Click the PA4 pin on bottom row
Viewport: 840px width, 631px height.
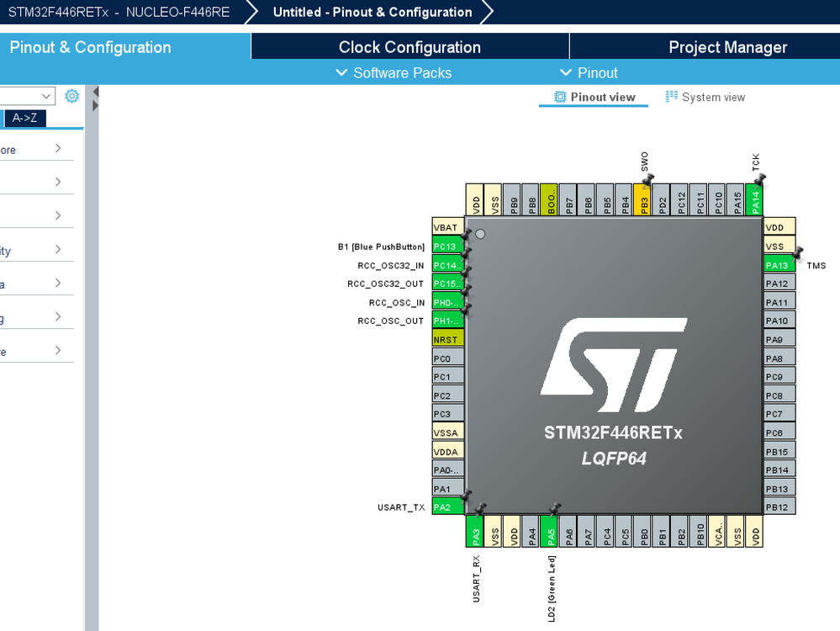(531, 531)
